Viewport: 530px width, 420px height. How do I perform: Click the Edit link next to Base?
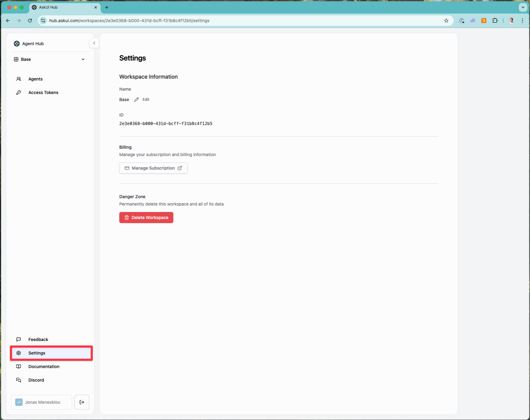tap(146, 100)
